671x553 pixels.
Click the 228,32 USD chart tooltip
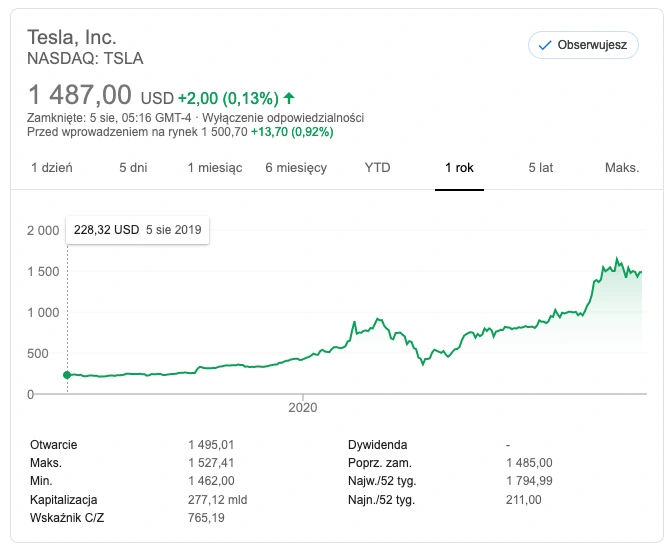click(x=137, y=230)
